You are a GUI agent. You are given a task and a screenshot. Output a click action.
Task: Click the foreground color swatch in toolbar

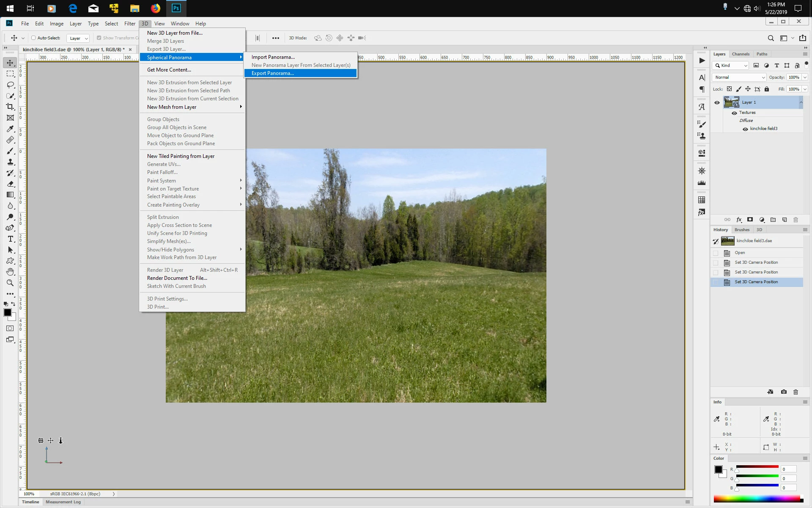[x=7, y=312]
